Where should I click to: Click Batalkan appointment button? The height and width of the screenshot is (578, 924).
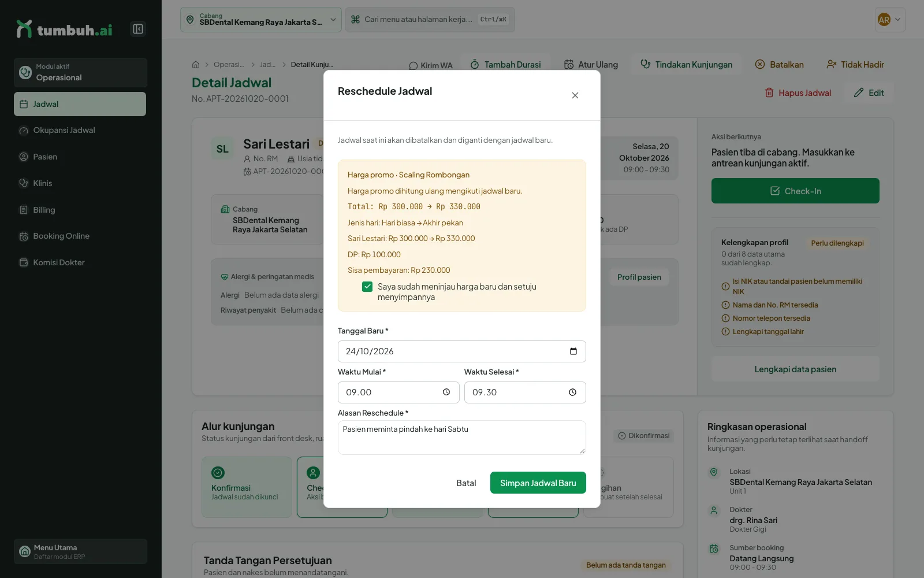coord(779,65)
